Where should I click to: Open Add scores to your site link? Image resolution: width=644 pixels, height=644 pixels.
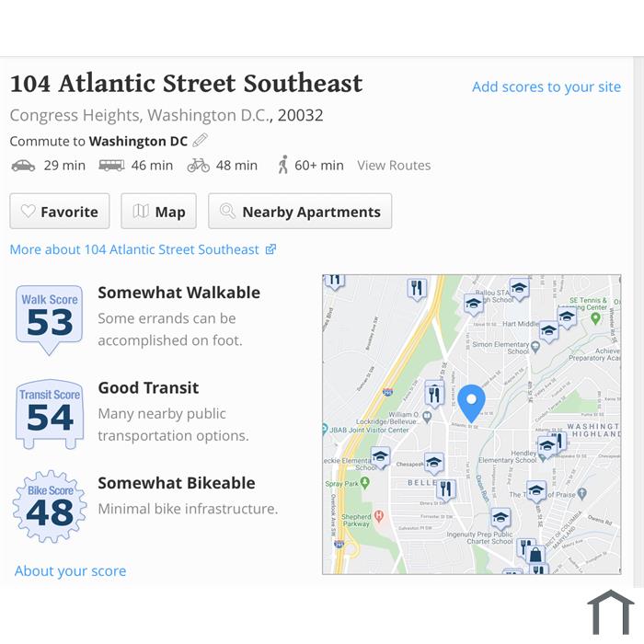pyautogui.click(x=546, y=86)
